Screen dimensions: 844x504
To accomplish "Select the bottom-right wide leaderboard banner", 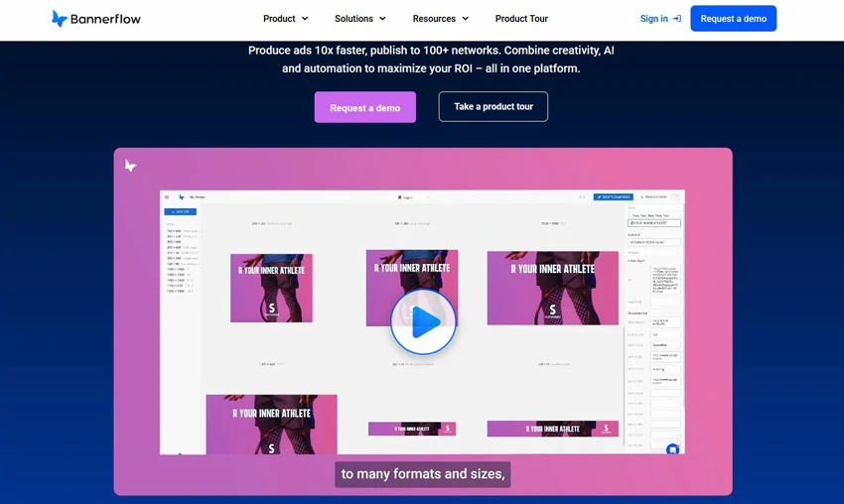I will click(553, 429).
